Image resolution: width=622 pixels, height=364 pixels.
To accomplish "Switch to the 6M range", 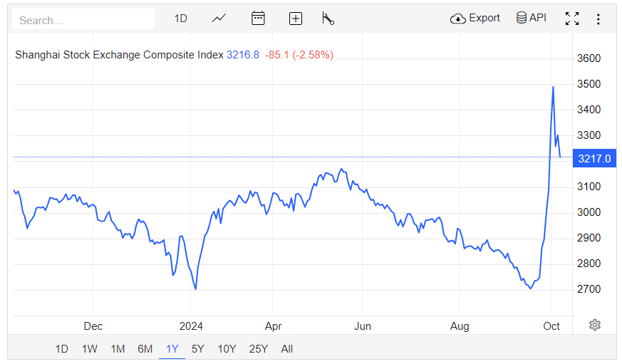I will (145, 348).
